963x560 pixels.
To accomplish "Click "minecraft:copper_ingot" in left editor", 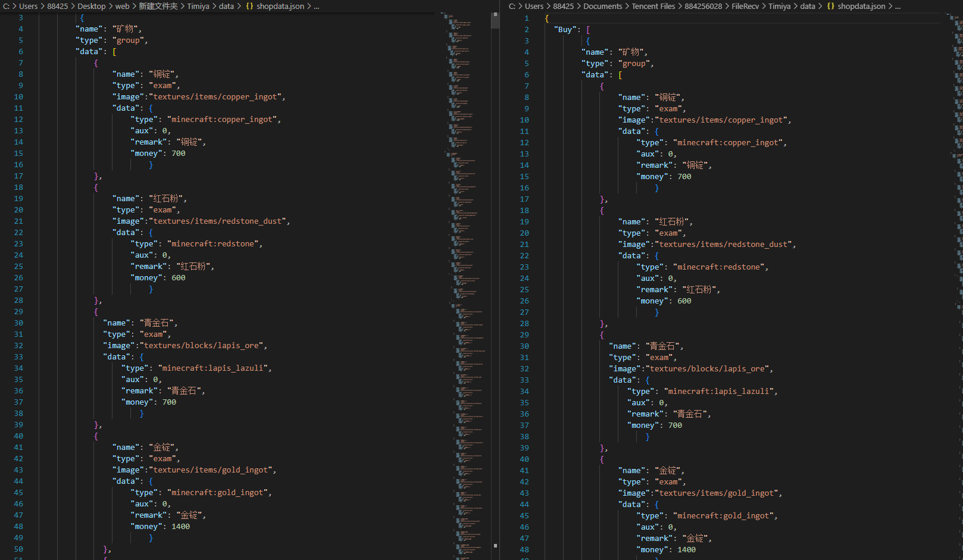I will [x=222, y=120].
